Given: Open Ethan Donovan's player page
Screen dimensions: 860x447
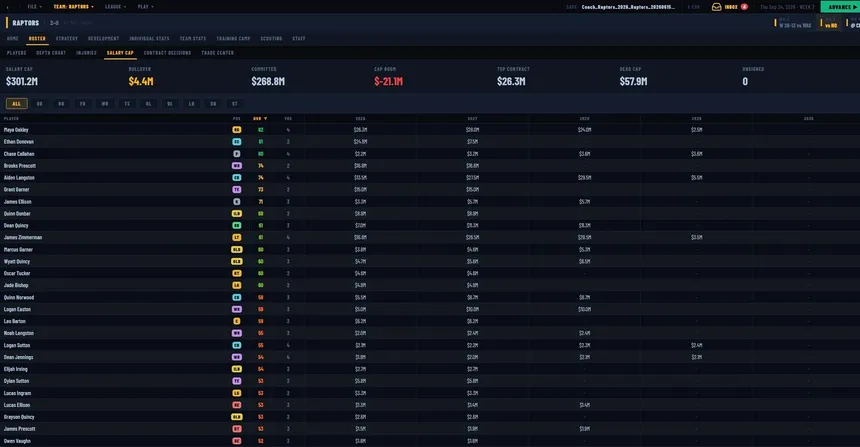Looking at the screenshot, I should (x=19, y=142).
